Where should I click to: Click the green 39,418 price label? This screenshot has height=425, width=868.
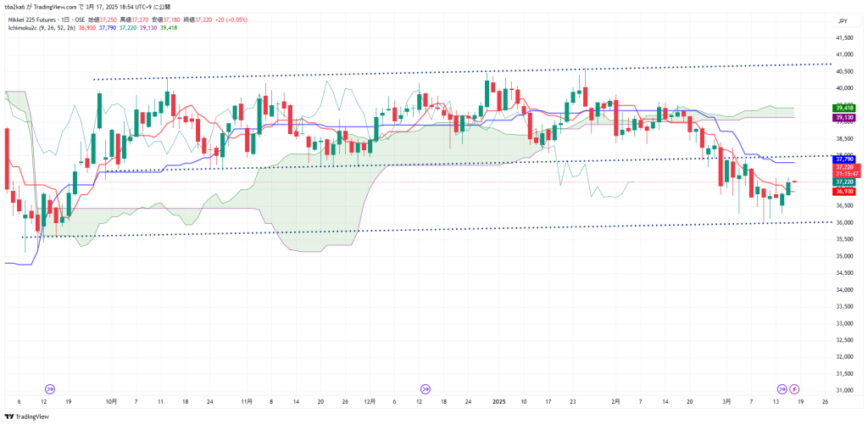point(843,108)
